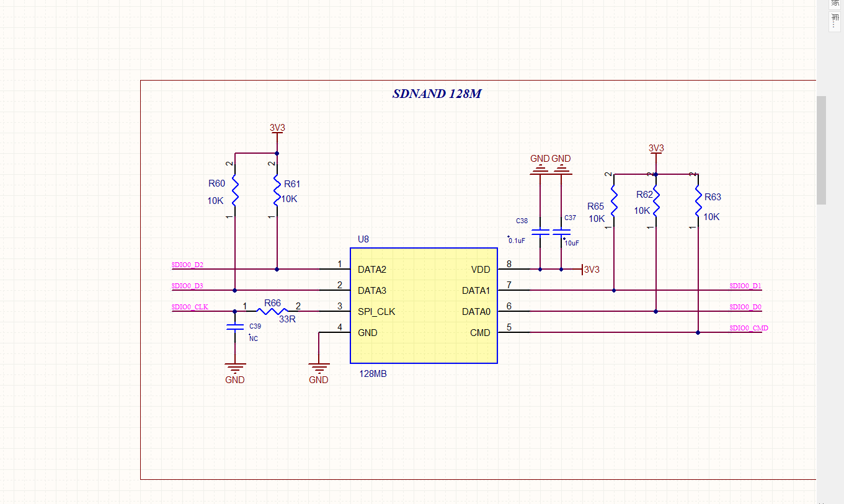Select the SDIO0_D1 net label
This screenshot has width=844, height=504.
pos(745,286)
